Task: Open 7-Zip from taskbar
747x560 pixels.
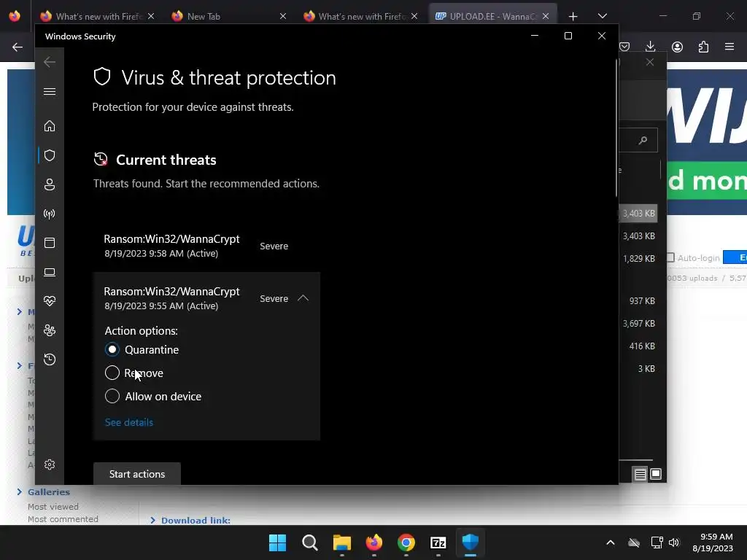Action: tap(438, 542)
